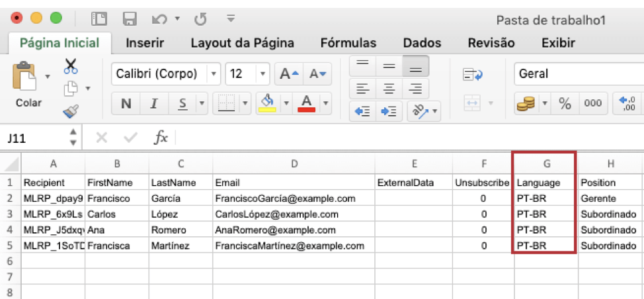Image resolution: width=644 pixels, height=299 pixels.
Task: Click the Undo arrow icon
Action: coord(159,19)
